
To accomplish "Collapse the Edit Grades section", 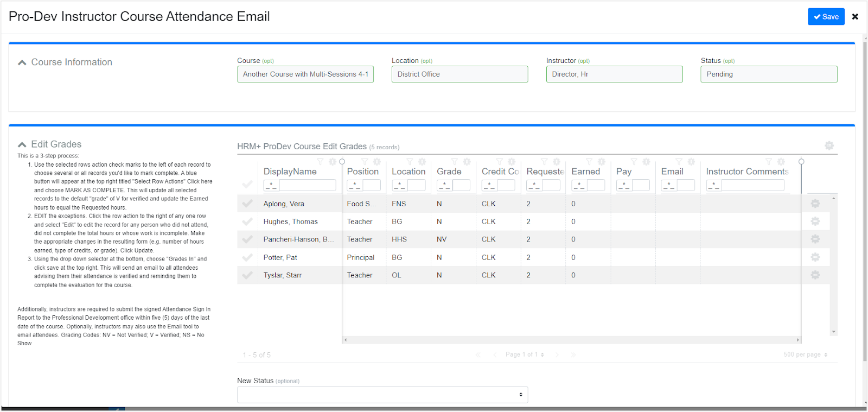I will [22, 144].
